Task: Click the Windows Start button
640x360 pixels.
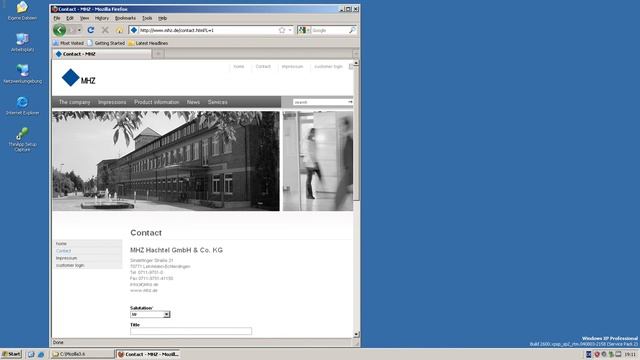Action: (11, 354)
